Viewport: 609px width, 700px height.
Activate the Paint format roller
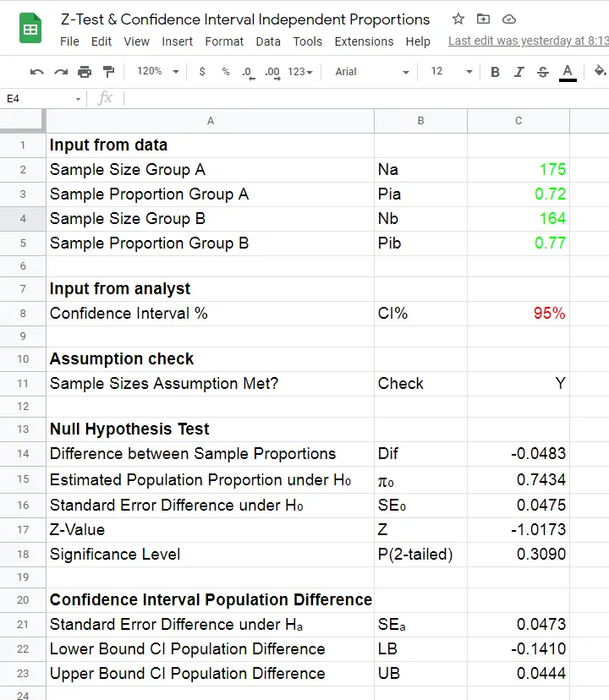tap(108, 71)
